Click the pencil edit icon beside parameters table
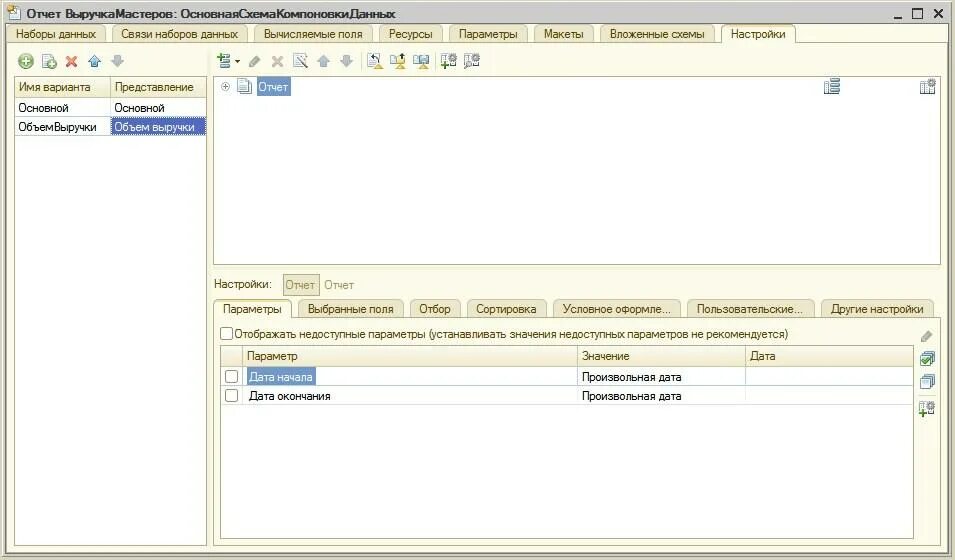 tap(926, 336)
